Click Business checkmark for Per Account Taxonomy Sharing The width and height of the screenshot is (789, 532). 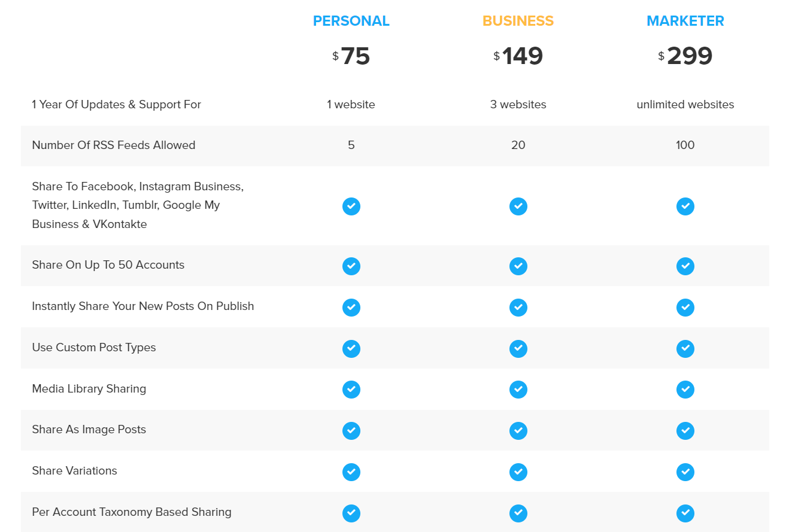coord(518,513)
